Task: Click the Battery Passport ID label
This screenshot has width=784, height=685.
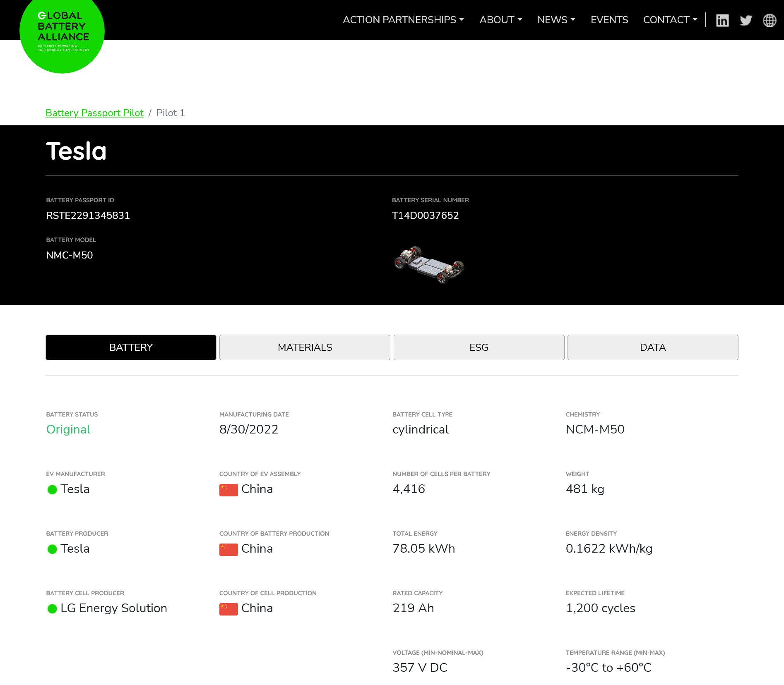Action: (80, 200)
